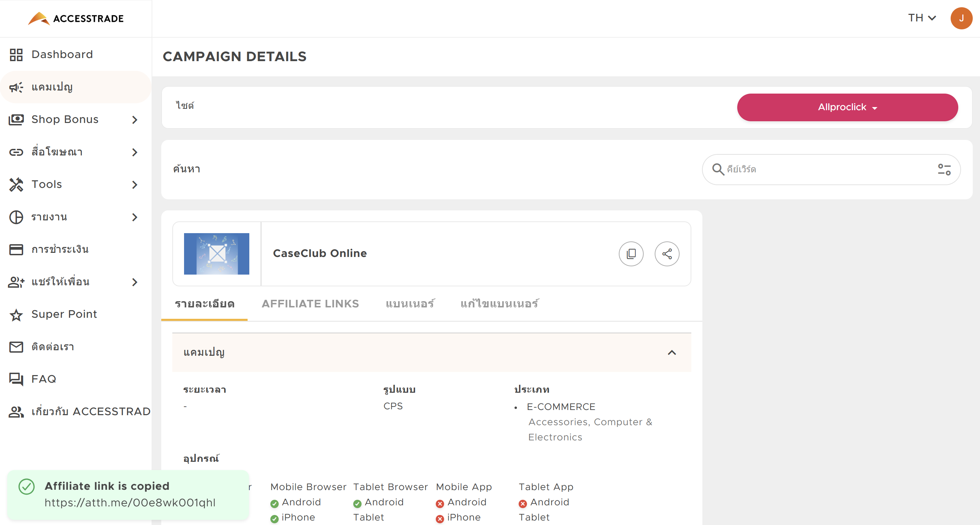Click the การชำระเงิน card icon
The image size is (980, 525).
click(x=16, y=250)
